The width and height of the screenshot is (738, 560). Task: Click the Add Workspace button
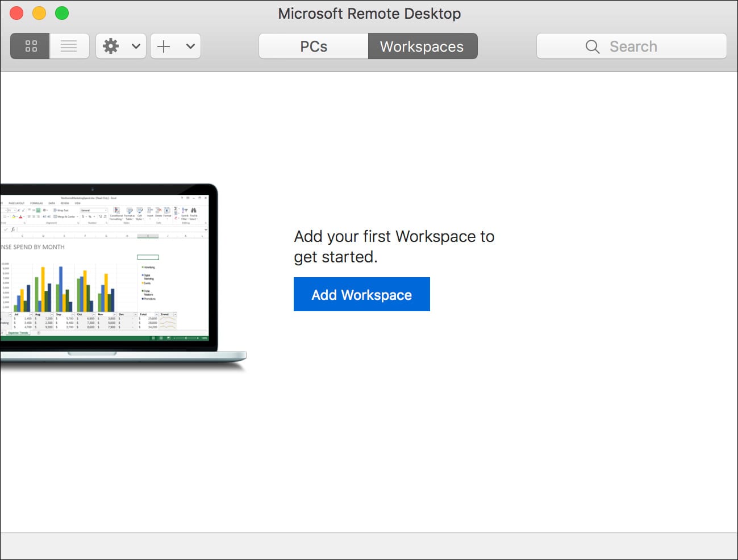coord(362,294)
